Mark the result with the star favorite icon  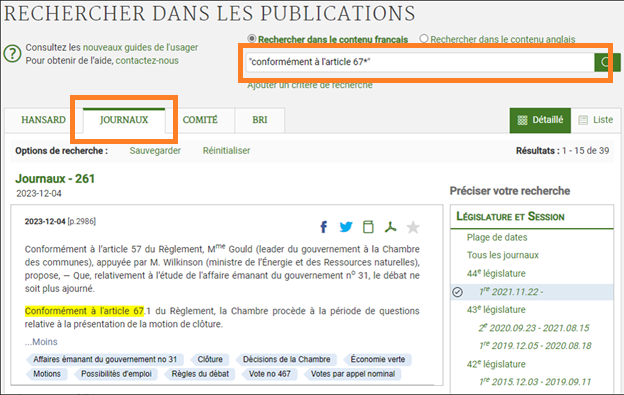[x=413, y=227]
